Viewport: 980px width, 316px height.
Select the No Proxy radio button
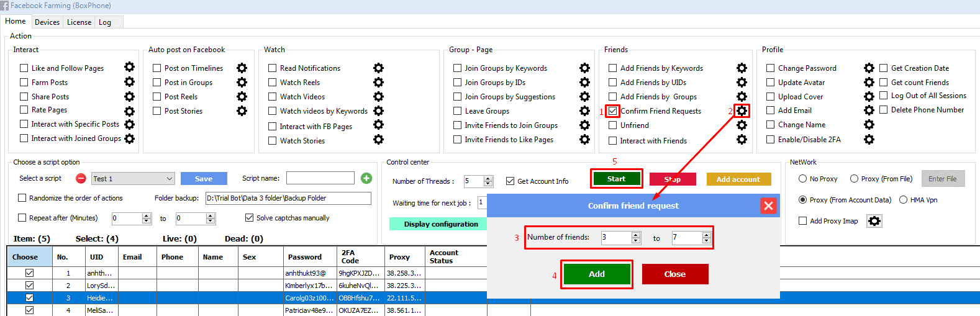pyautogui.click(x=802, y=179)
